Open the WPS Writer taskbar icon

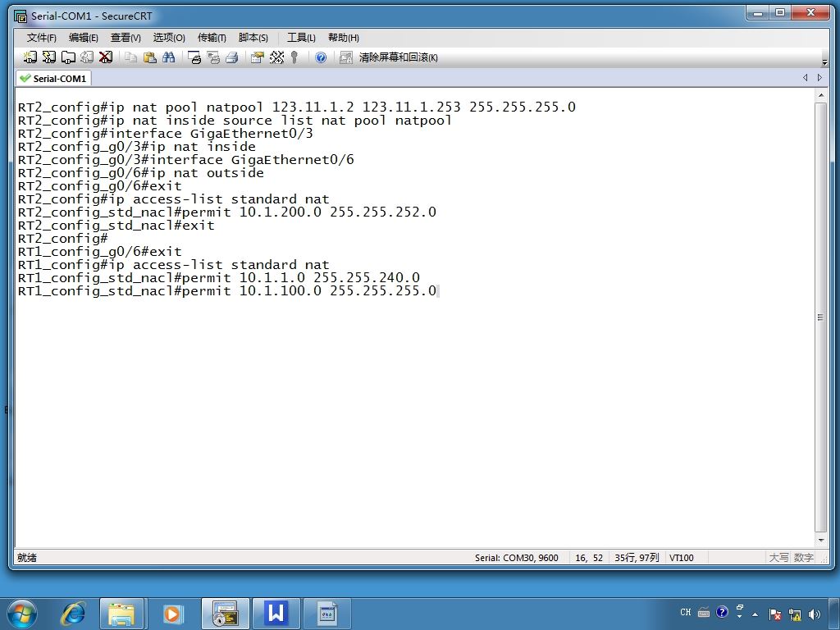coord(276,614)
